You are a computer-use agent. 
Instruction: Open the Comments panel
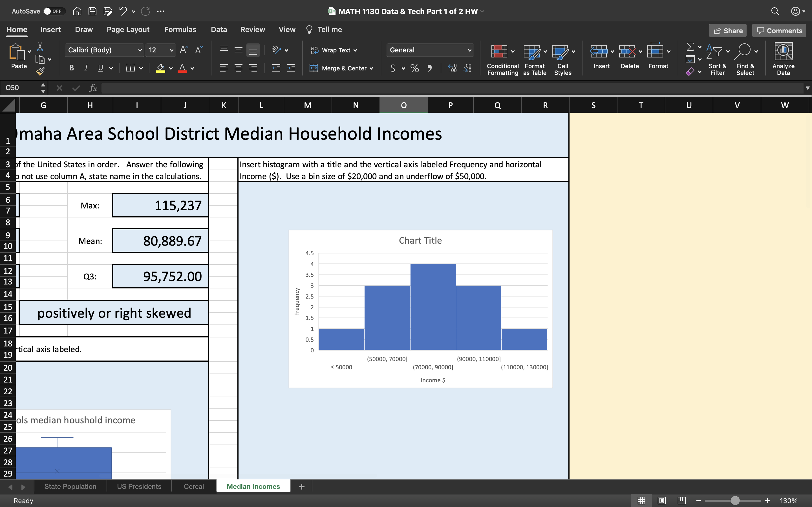point(778,30)
